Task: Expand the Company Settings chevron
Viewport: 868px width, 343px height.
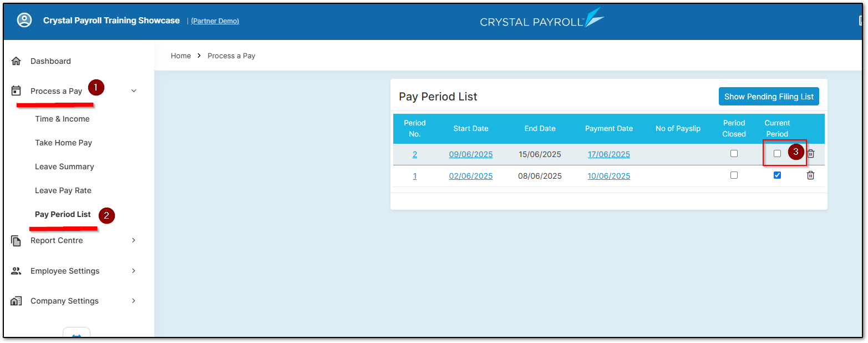Action: [x=134, y=301]
